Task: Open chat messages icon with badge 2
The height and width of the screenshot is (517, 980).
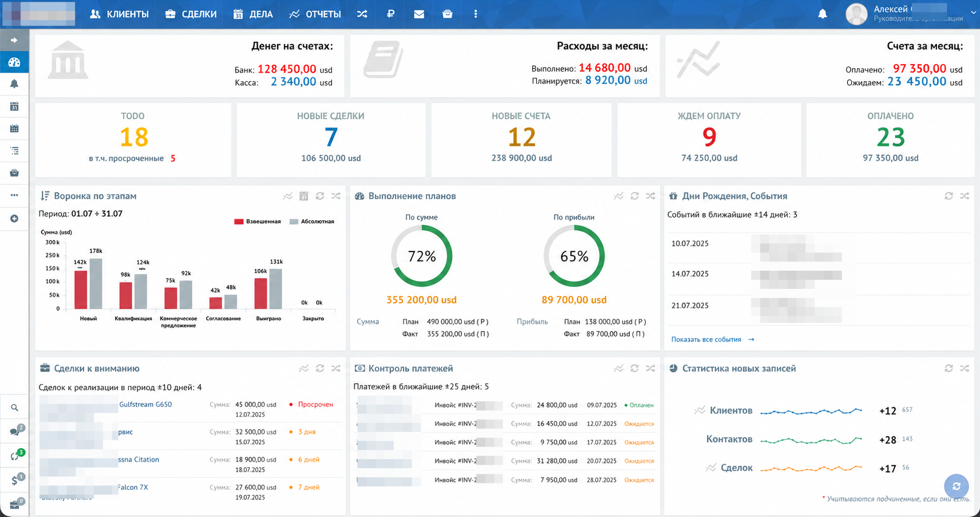Action: pyautogui.click(x=16, y=431)
